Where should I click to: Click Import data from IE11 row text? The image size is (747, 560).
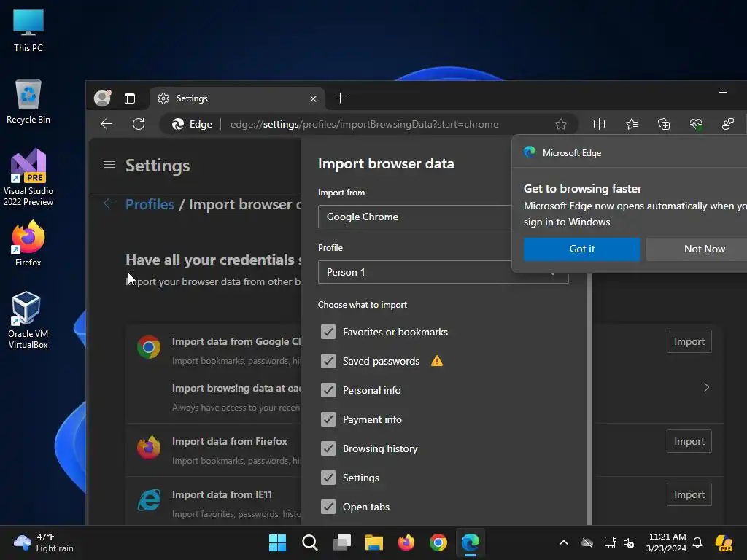click(x=222, y=495)
